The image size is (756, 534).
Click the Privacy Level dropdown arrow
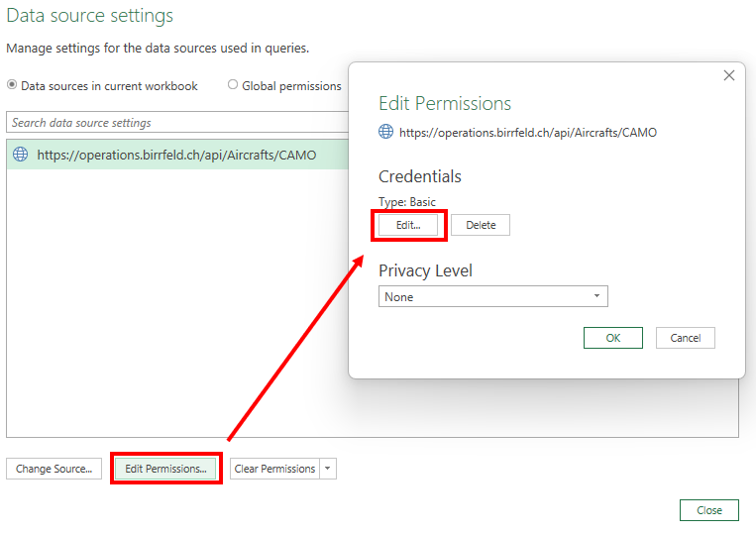(x=596, y=296)
